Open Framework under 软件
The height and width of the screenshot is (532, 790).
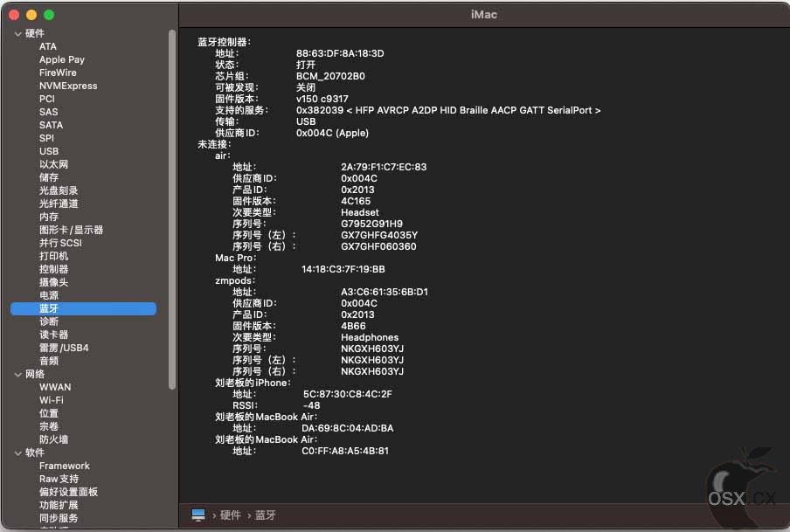tap(65, 466)
